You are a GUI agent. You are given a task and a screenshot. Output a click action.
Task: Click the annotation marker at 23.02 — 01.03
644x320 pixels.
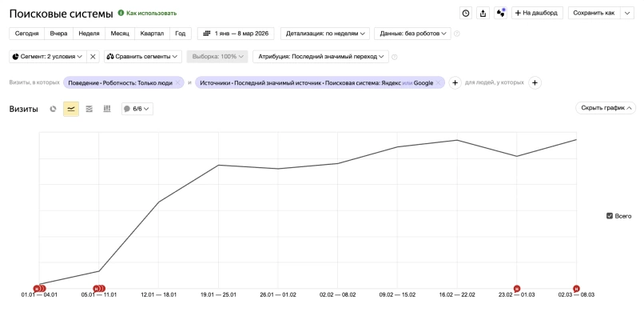(x=516, y=288)
